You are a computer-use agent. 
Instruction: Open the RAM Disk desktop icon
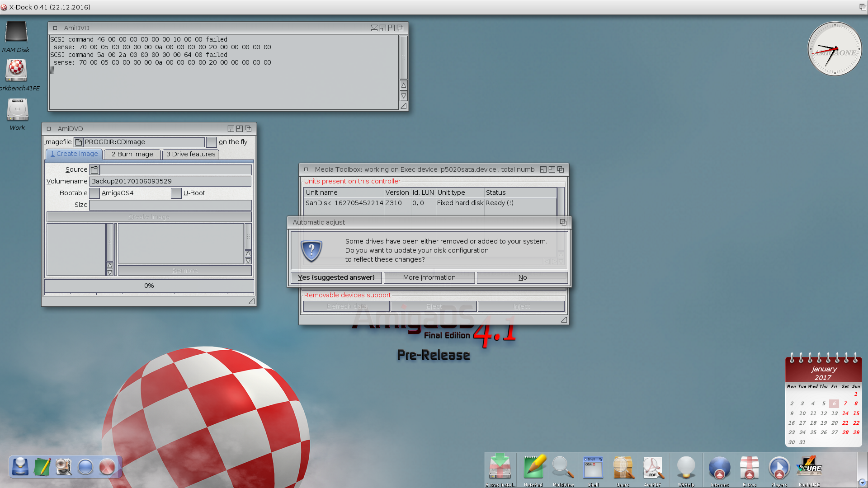[16, 33]
